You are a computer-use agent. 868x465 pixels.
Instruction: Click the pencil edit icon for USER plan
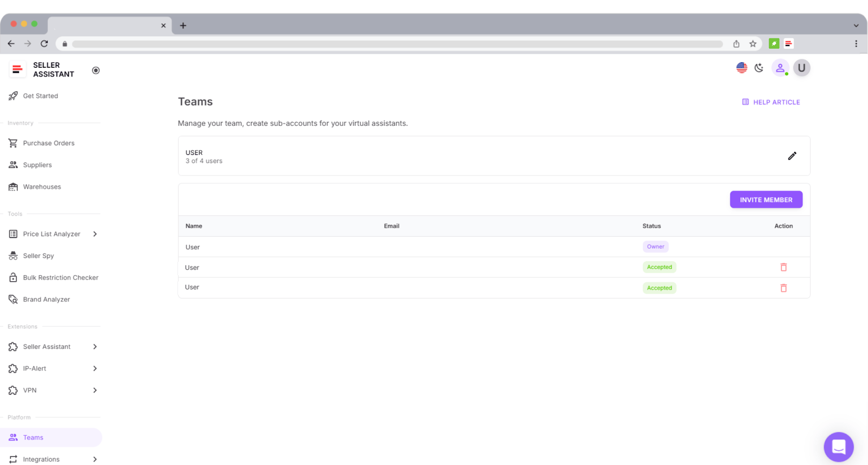point(792,156)
